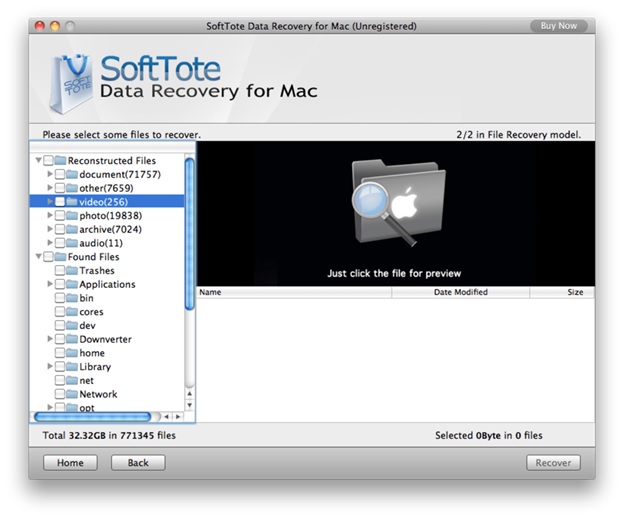Image resolution: width=624 pixels, height=519 pixels.
Task: Select the Network tree row label
Action: (x=98, y=394)
